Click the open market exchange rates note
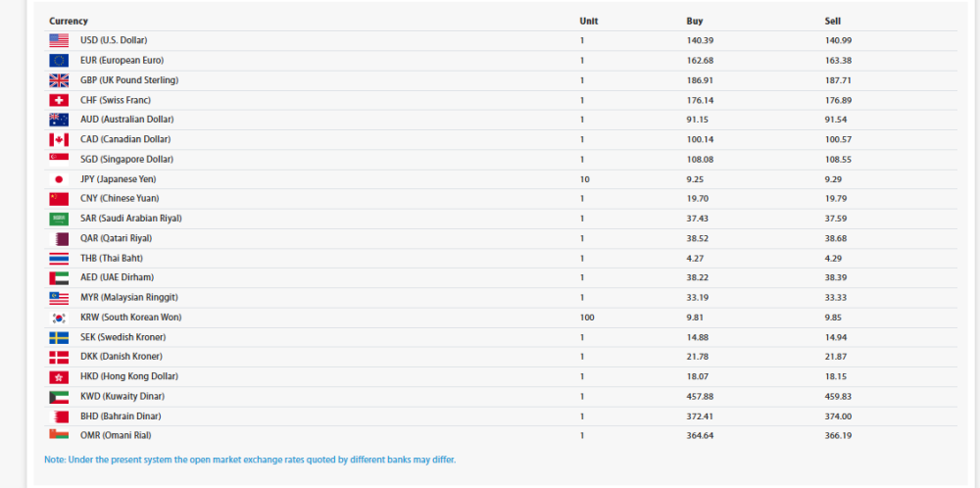The image size is (980, 488). pos(250,460)
